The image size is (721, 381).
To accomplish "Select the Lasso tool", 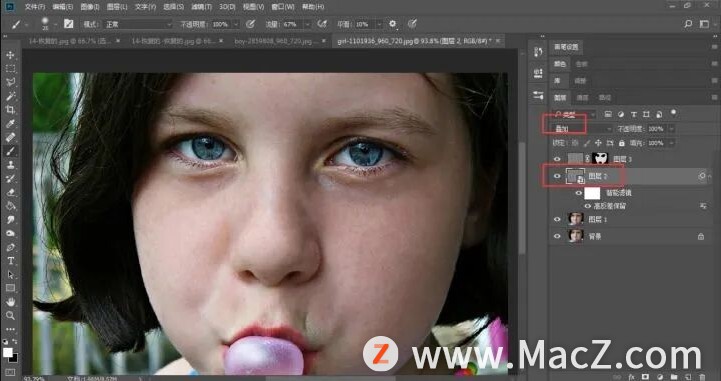I will (x=10, y=82).
